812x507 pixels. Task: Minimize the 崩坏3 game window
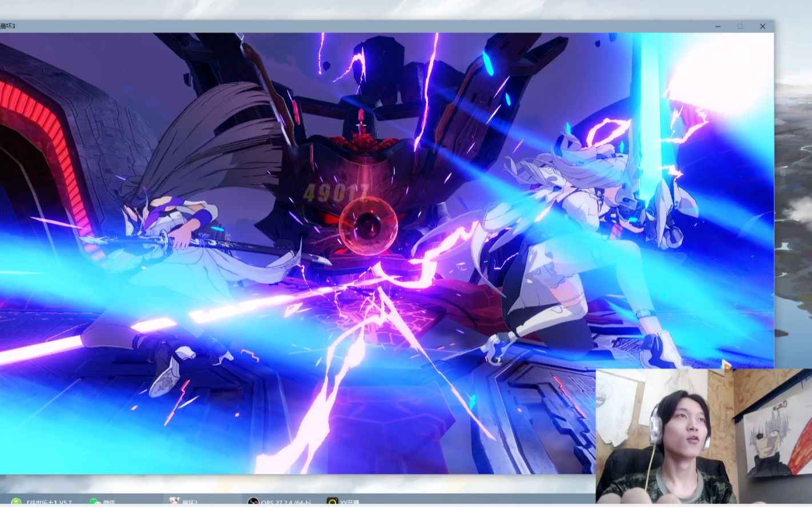point(718,26)
